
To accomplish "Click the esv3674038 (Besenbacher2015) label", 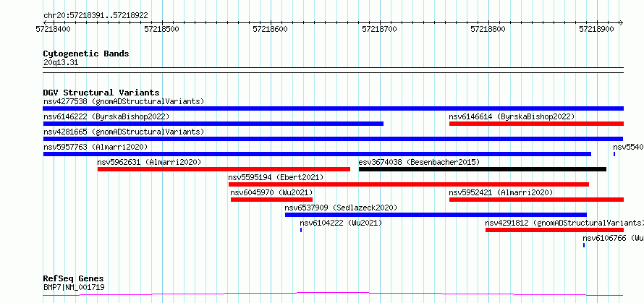I will pyautogui.click(x=419, y=162).
